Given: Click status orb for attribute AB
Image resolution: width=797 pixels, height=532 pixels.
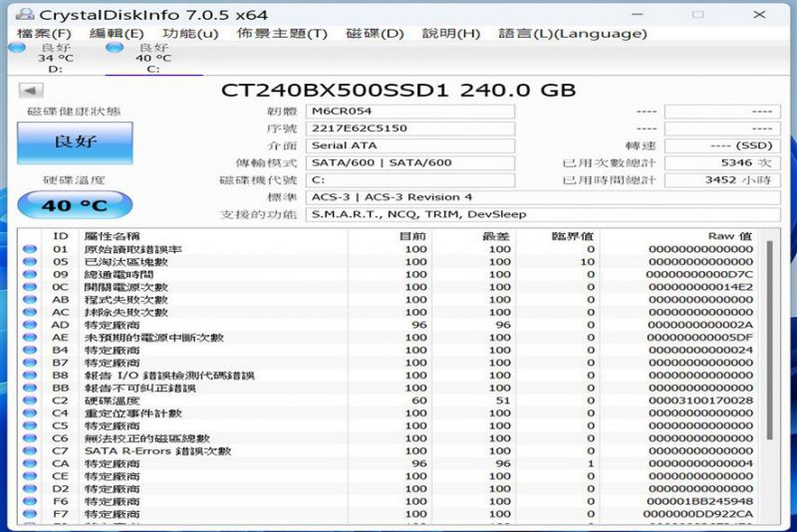Looking at the screenshot, I should [30, 299].
